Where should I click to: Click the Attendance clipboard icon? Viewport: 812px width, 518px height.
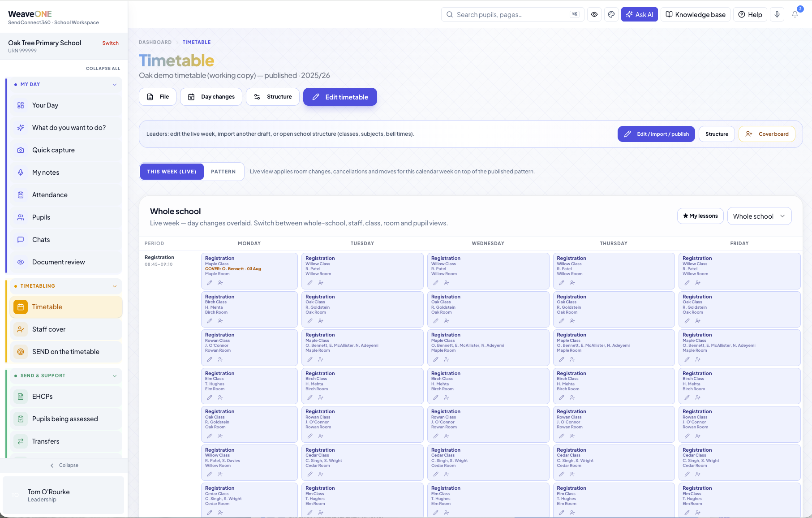coord(21,195)
